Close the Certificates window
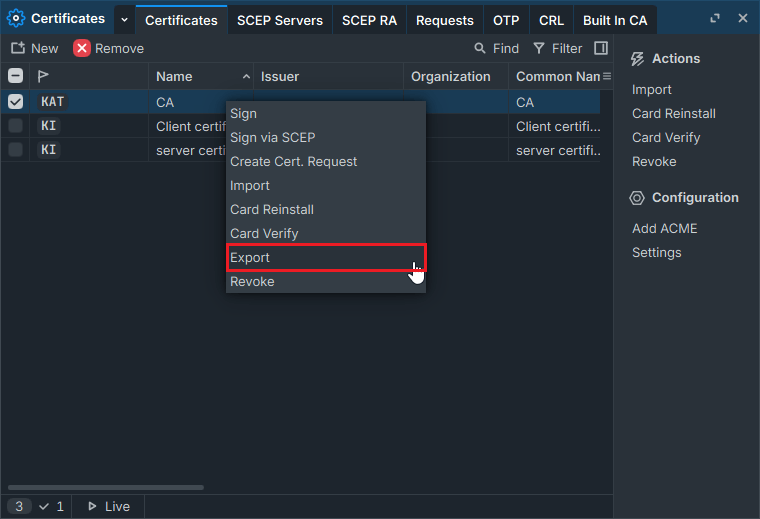Viewport: 760px width, 519px height. tap(743, 18)
